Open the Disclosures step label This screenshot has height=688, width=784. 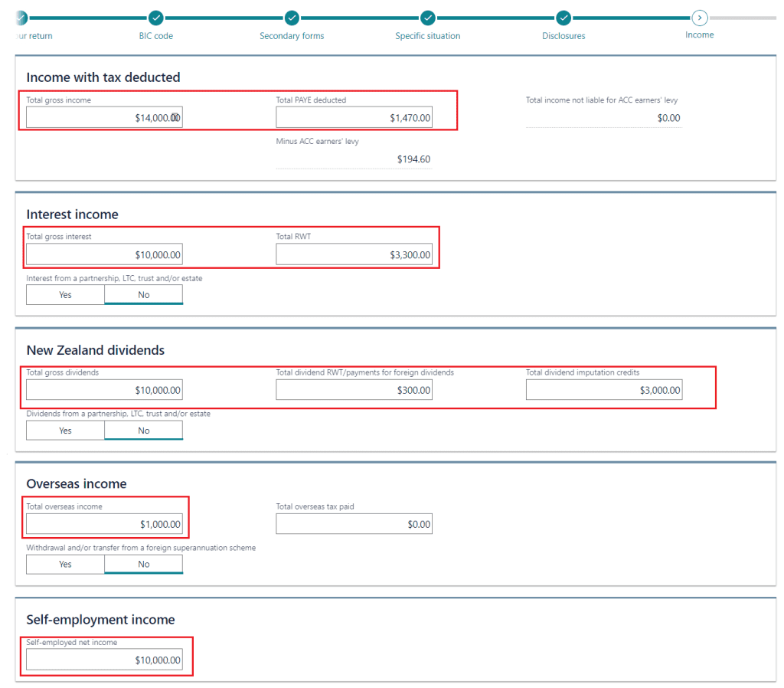[563, 36]
